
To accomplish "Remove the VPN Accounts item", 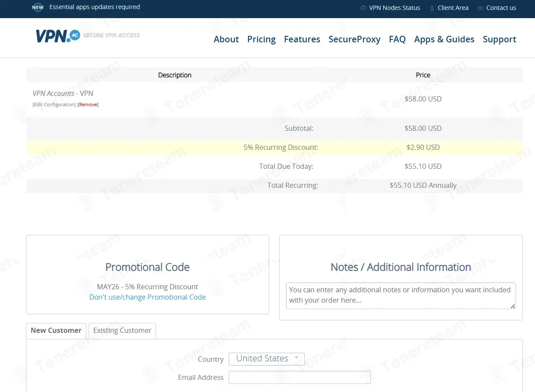I will point(88,104).
